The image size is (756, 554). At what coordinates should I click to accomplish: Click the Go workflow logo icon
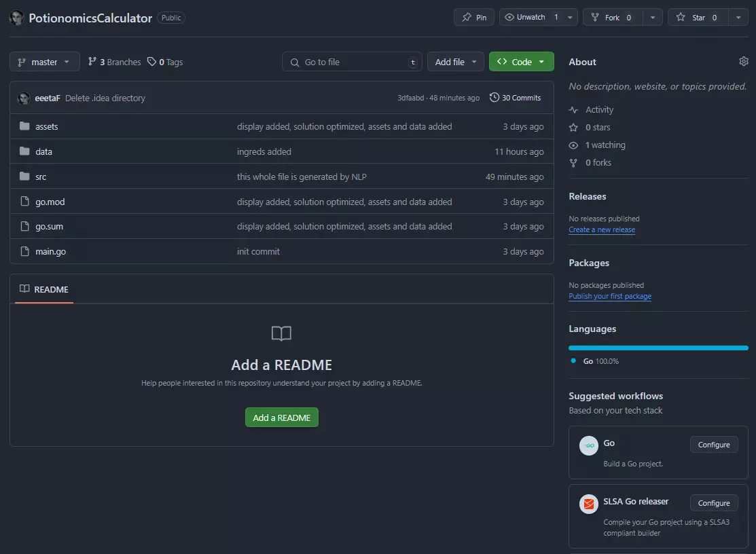[x=588, y=445]
